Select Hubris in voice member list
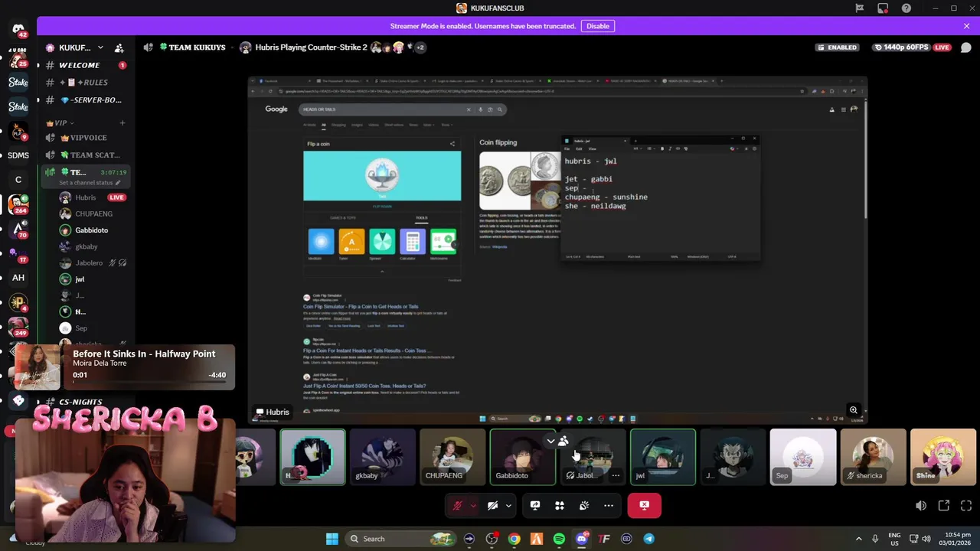This screenshot has height=551, width=980. 92,197
